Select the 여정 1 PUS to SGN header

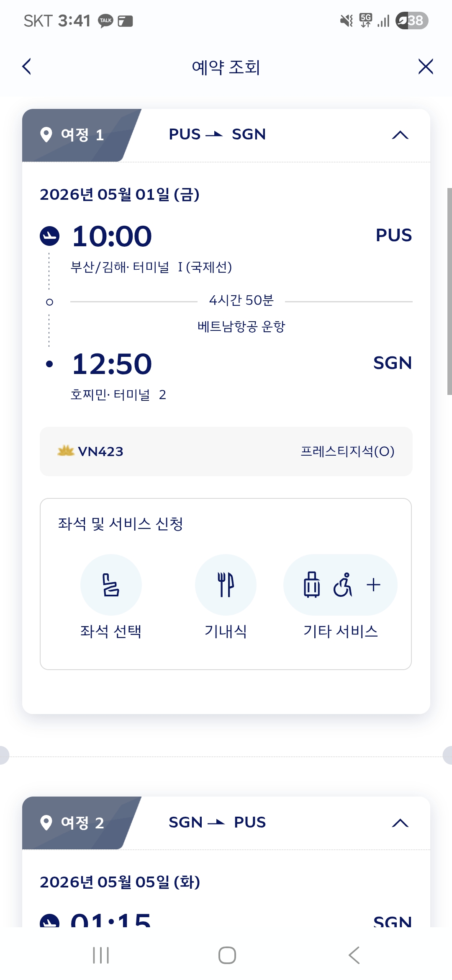217,134
